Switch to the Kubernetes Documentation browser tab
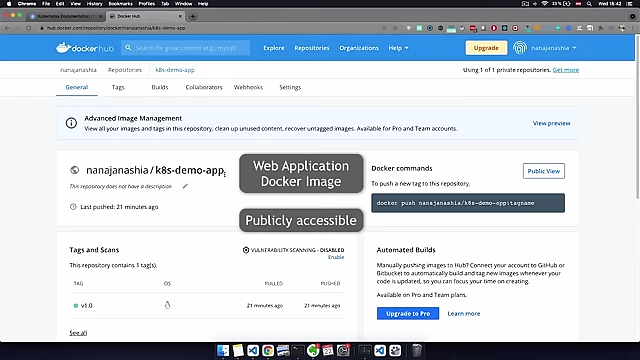This screenshot has width=640, height=360. point(65,16)
